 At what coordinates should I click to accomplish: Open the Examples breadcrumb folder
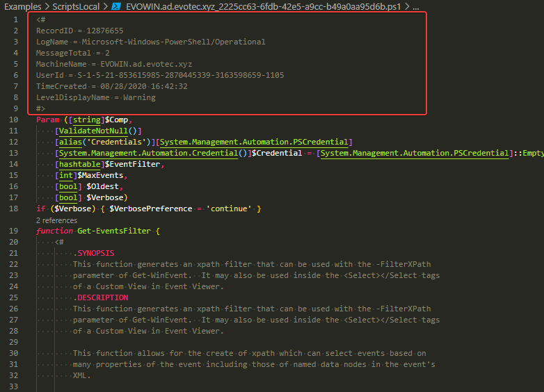[x=22, y=6]
